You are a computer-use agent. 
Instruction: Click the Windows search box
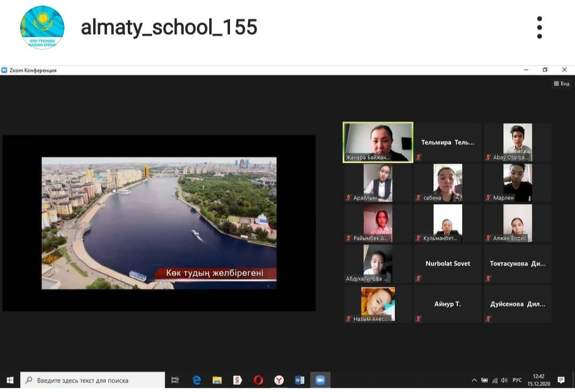[93, 380]
